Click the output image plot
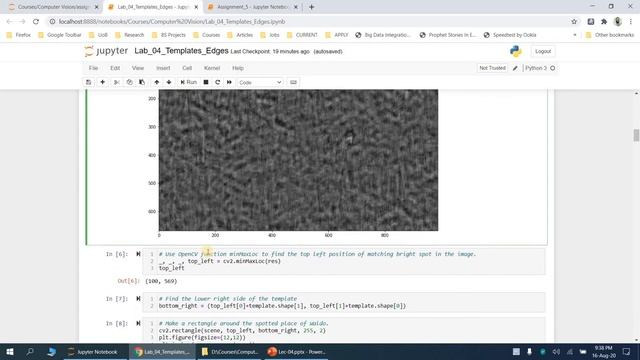640x360 pixels. [298, 160]
